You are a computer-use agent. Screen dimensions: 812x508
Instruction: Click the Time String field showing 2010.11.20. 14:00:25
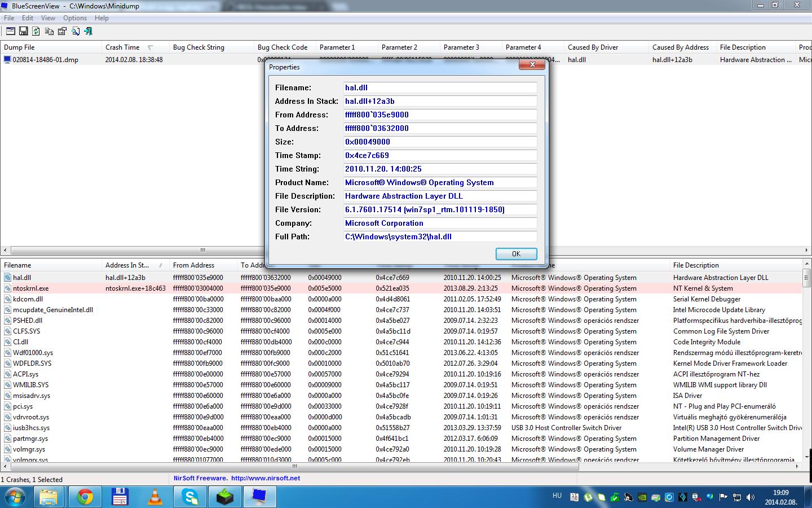point(440,169)
